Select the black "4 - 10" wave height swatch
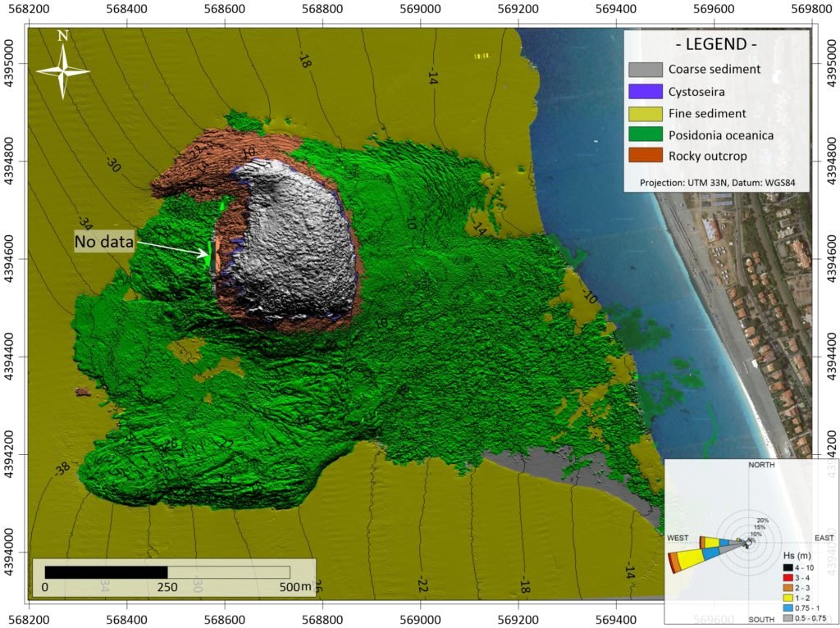Viewport: 840px width, 628px height. click(787, 567)
